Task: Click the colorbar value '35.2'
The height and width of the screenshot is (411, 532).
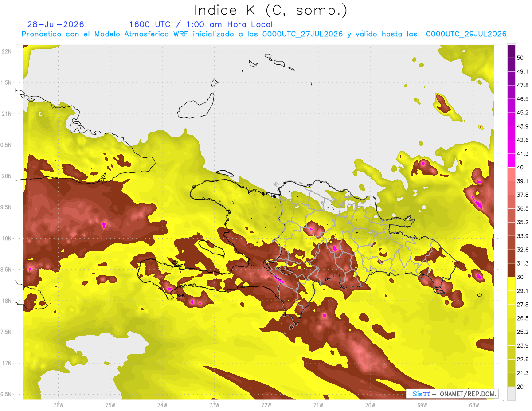Action: 522,222
